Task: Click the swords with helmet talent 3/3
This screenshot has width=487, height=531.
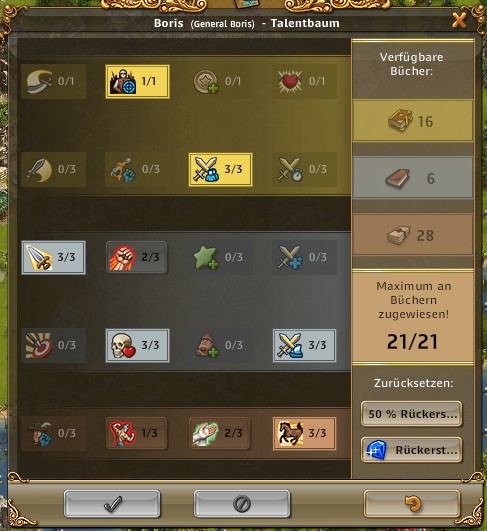Action: pyautogui.click(x=304, y=345)
